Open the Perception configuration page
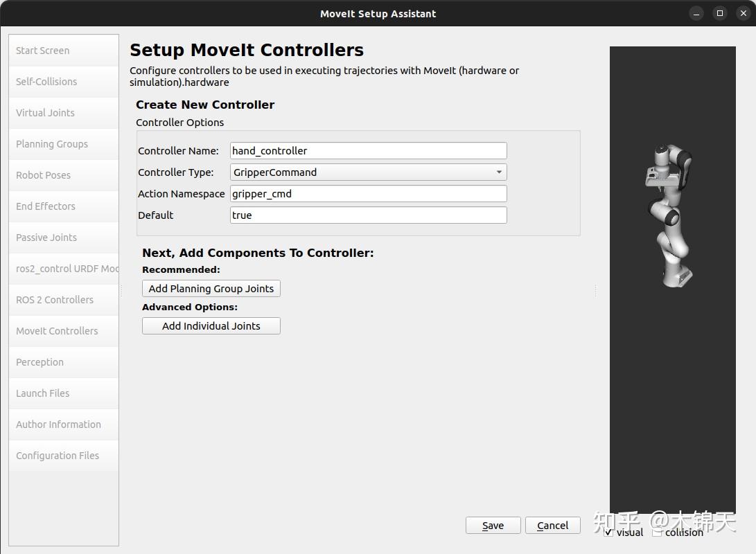The height and width of the screenshot is (554, 756). coord(63,361)
